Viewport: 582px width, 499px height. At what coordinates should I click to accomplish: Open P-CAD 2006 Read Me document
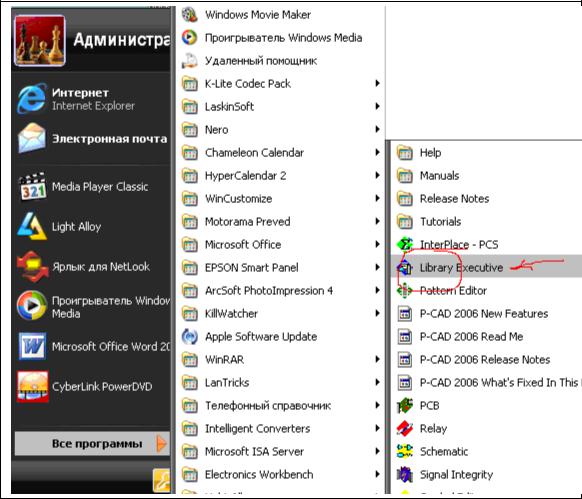(x=471, y=337)
